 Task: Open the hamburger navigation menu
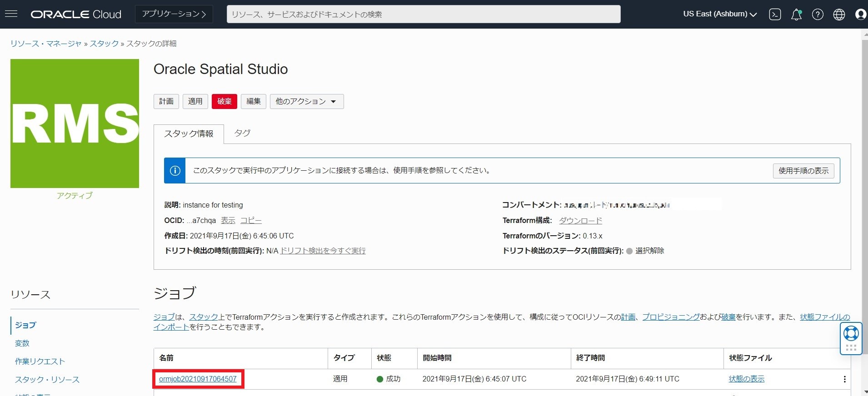(x=11, y=14)
